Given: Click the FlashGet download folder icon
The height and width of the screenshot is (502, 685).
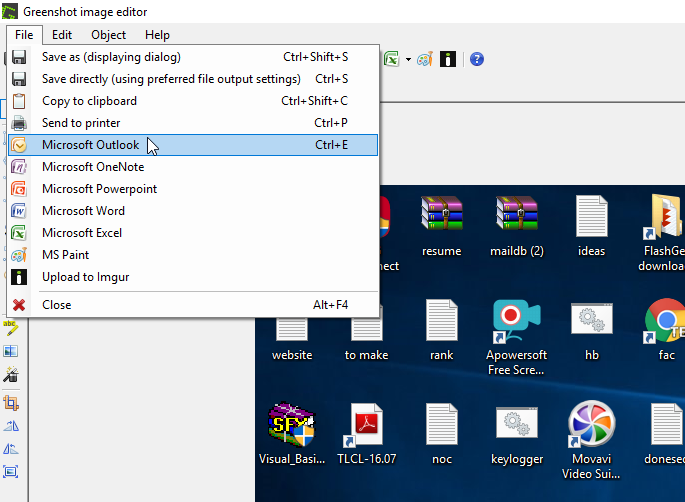Looking at the screenshot, I should tap(663, 216).
